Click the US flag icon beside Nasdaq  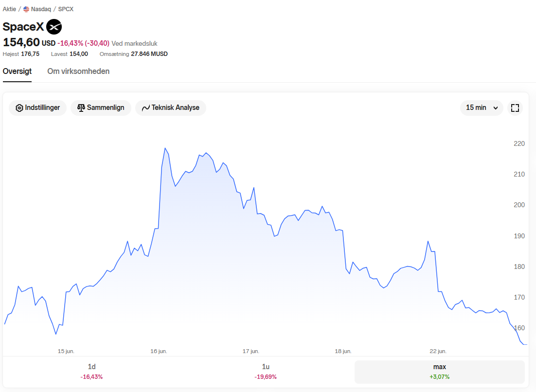tap(26, 9)
